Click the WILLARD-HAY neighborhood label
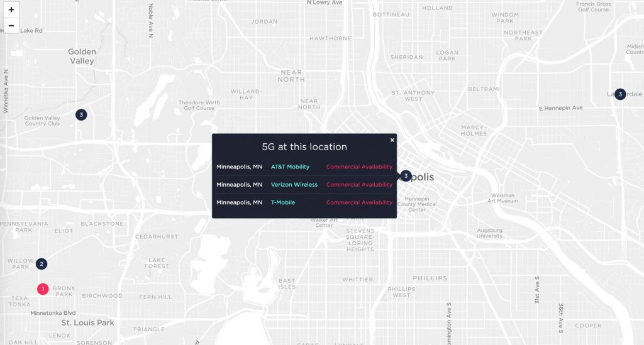 (x=246, y=94)
